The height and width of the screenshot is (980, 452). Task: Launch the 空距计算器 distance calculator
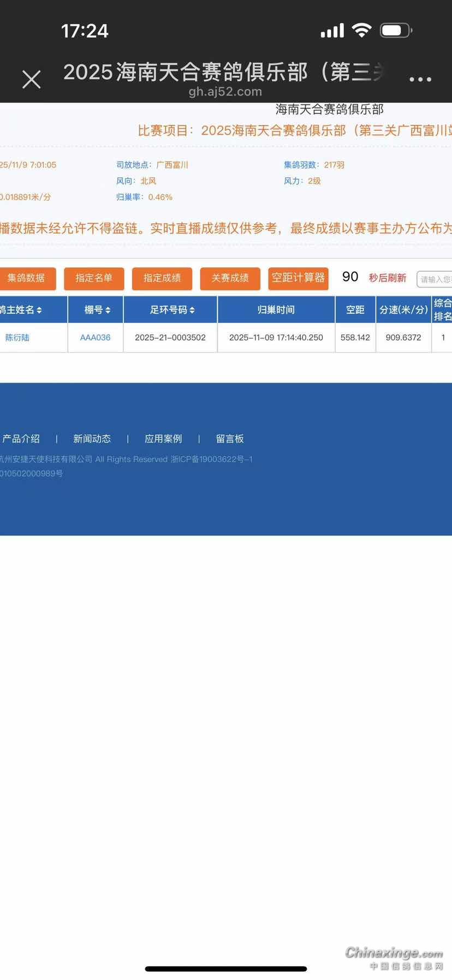pos(298,278)
